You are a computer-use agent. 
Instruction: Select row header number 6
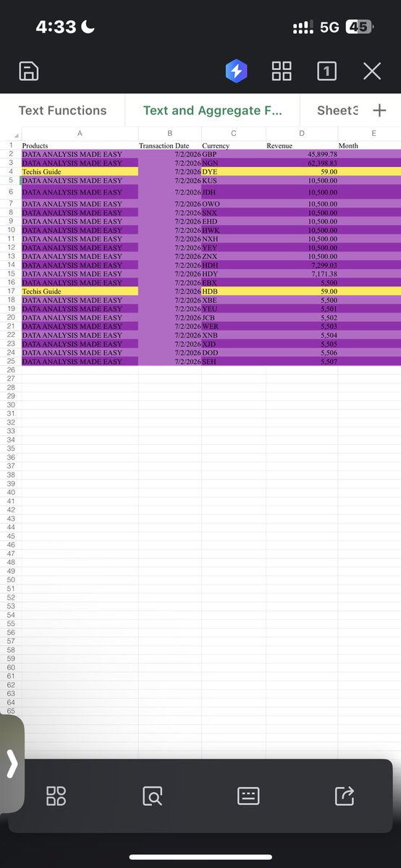click(x=11, y=192)
